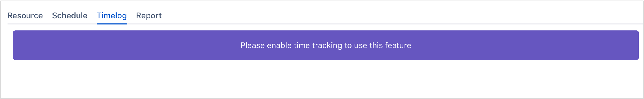Switch to the Schedule tab
Screen dimensions: 644x99
click(70, 16)
